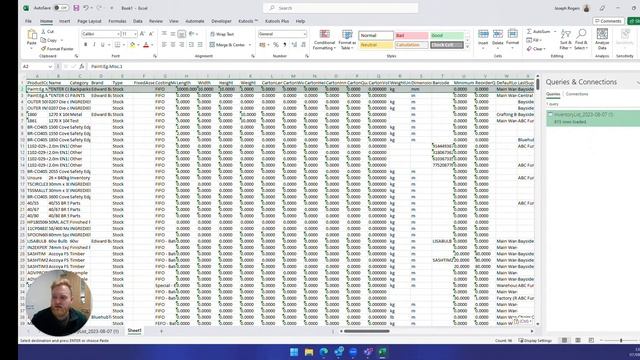
Task: Center cell text horizontally
Action: point(173,44)
